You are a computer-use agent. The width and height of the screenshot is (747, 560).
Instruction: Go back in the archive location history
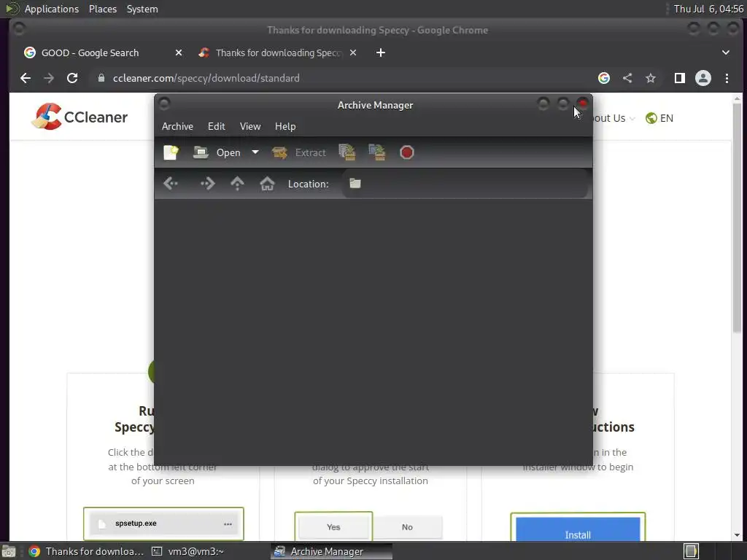pyautogui.click(x=171, y=183)
